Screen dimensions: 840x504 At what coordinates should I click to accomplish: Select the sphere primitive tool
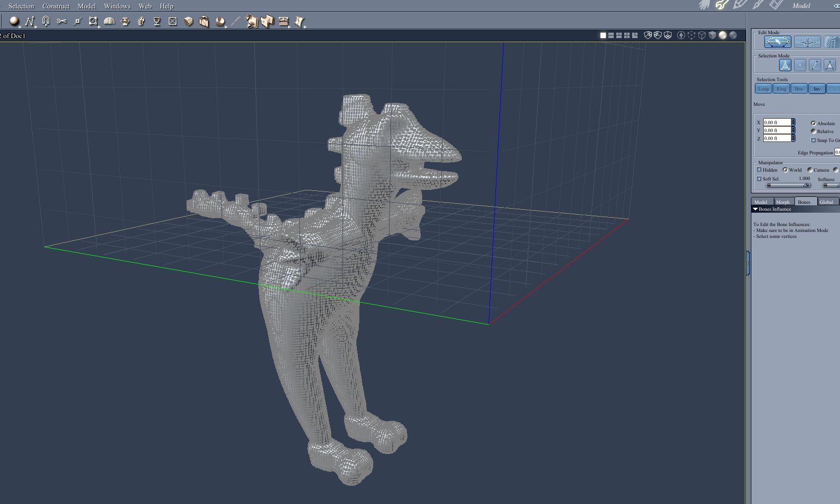click(x=14, y=21)
